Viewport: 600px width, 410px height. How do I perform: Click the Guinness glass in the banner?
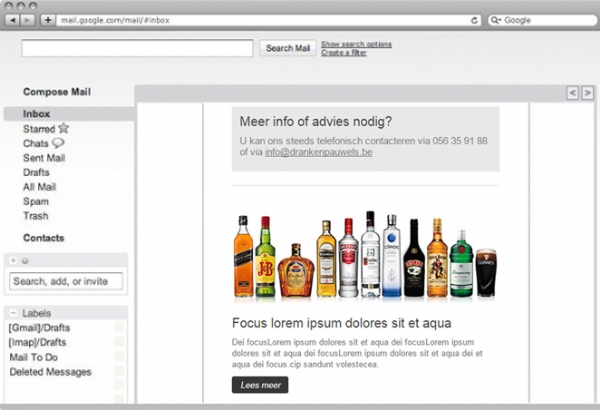coord(486,273)
